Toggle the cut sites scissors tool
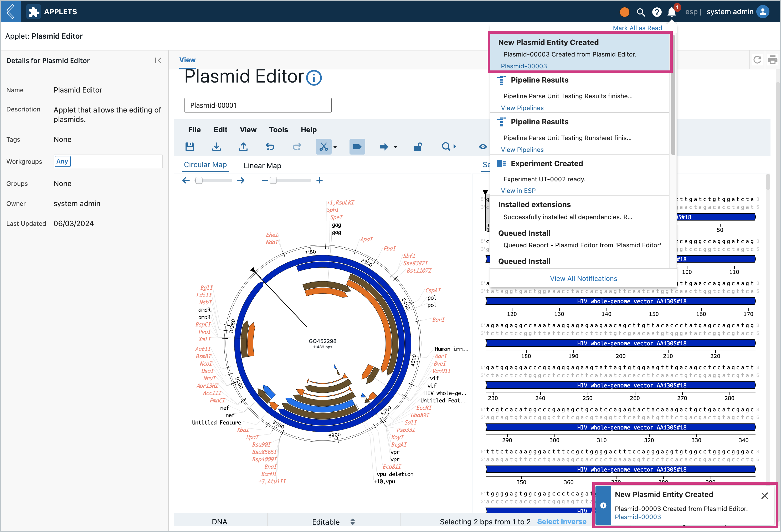The width and height of the screenshot is (781, 532). (x=323, y=146)
